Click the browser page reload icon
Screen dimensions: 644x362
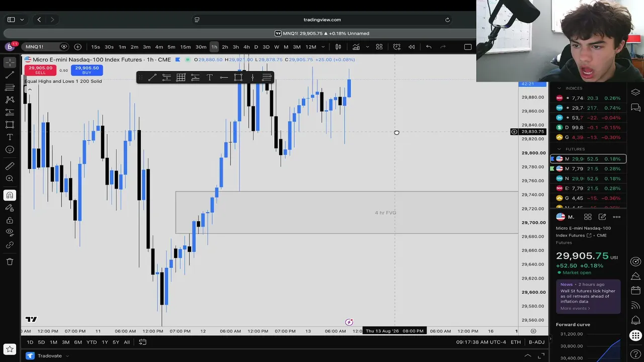tap(447, 20)
